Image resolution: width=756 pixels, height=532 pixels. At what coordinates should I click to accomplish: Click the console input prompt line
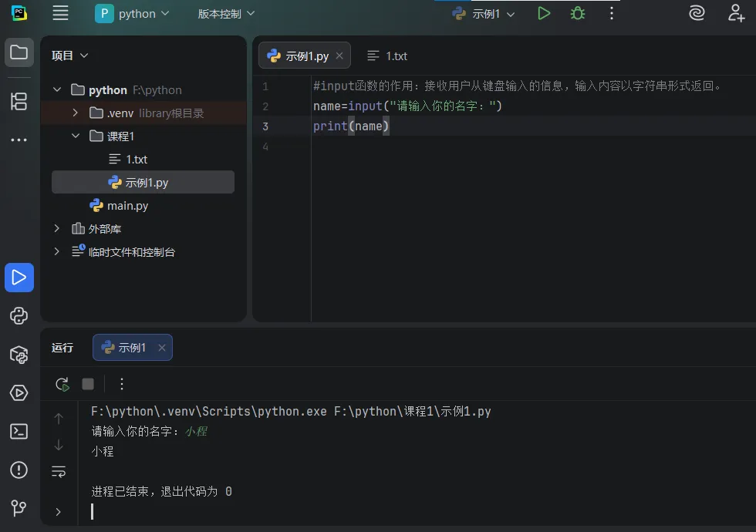[150, 431]
